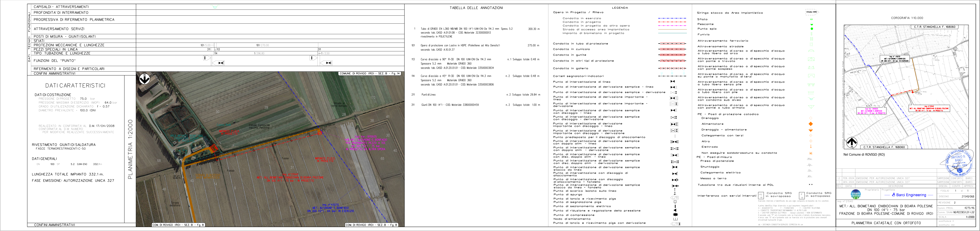980x231 pixels.
Task: Click the PLANIMETRIA 1:2000 vertical label
Action: click(x=130, y=149)
